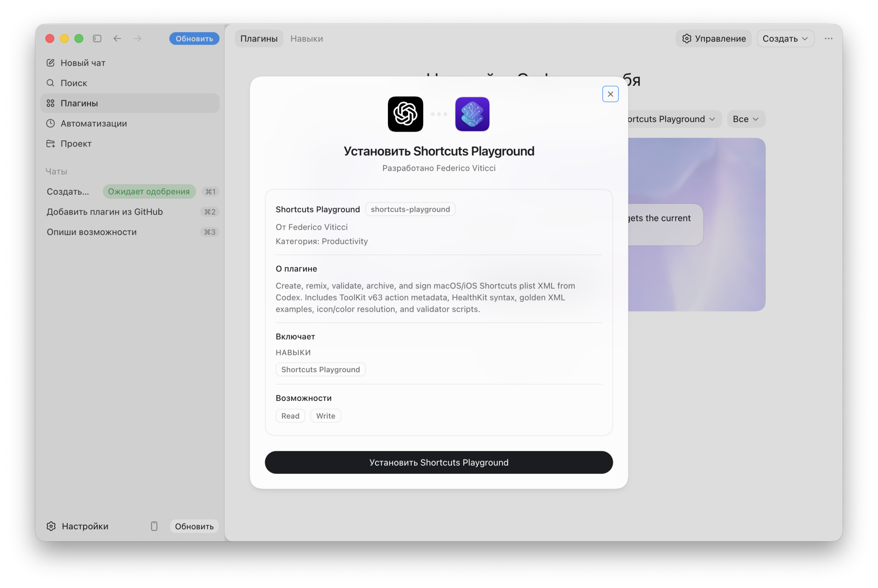Open Проект in the sidebar
This screenshot has width=878, height=588.
click(130, 144)
